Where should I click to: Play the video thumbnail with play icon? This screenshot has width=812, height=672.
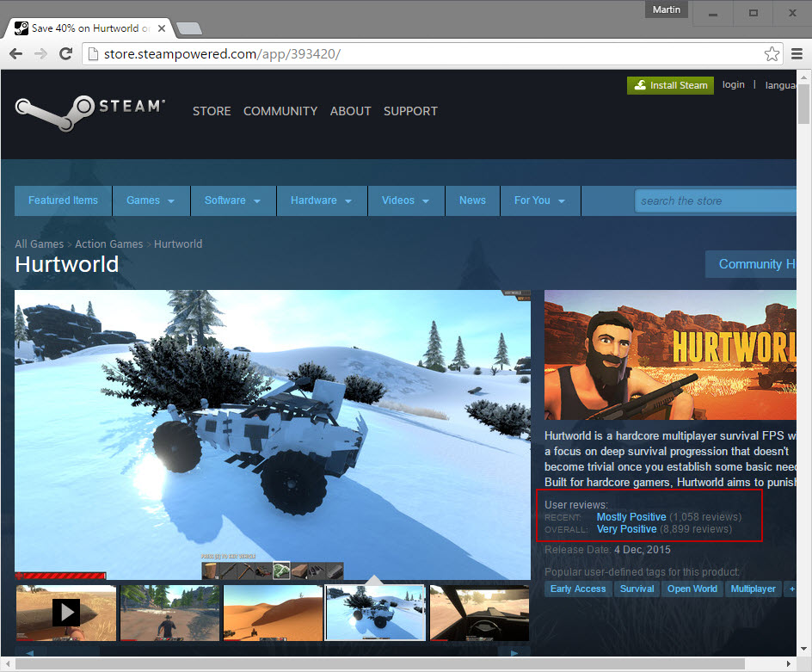click(66, 613)
